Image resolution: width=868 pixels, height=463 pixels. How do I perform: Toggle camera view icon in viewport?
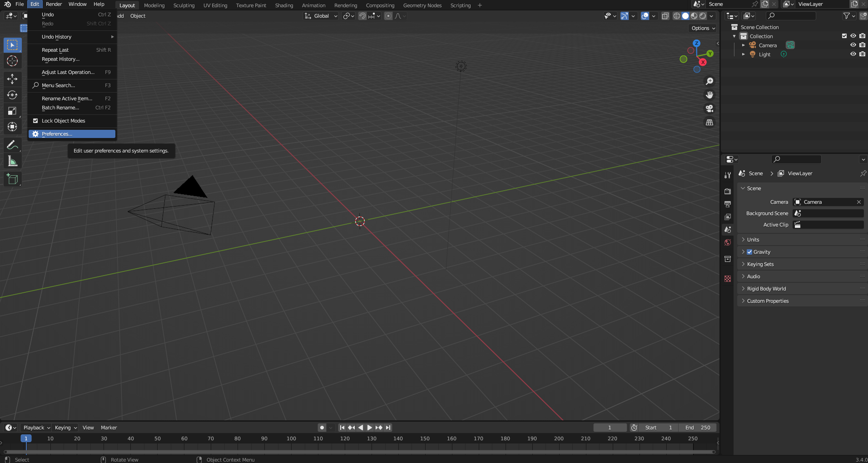click(x=709, y=108)
